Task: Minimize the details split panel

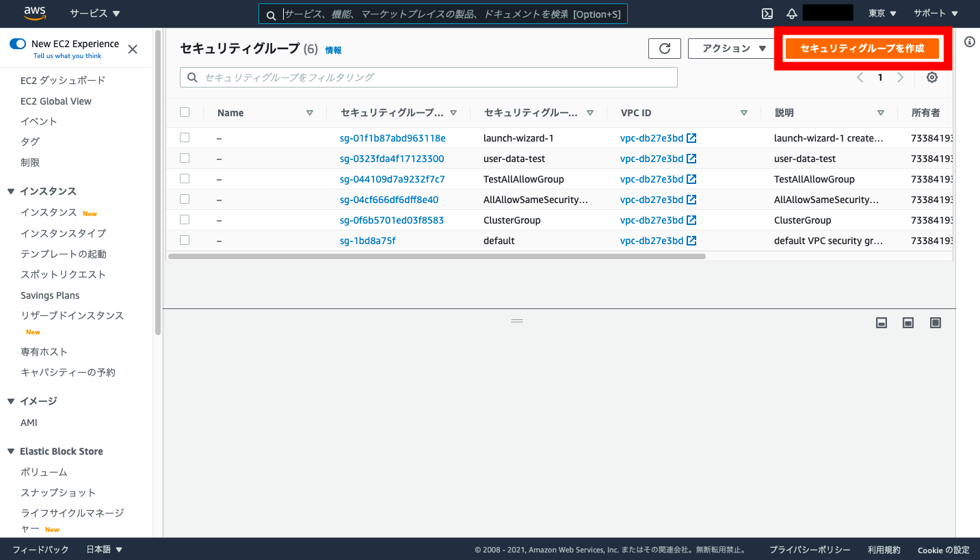Action: [x=882, y=323]
